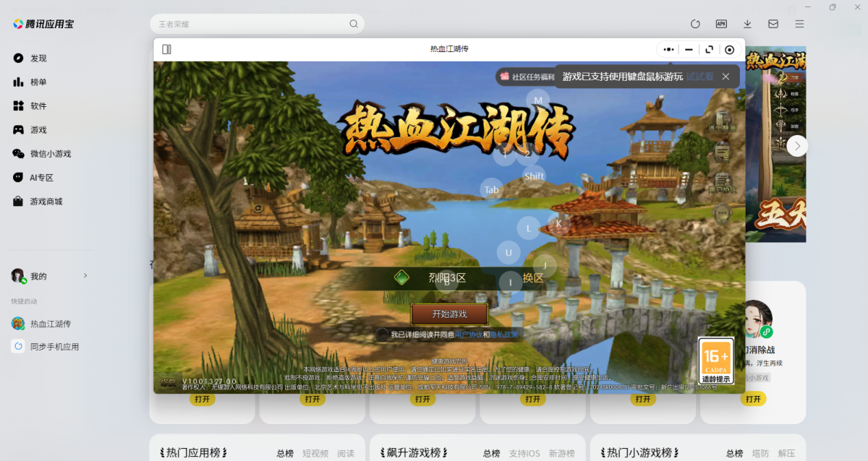
Task: Click the split-view icon at the game window's top-left
Action: (x=167, y=48)
